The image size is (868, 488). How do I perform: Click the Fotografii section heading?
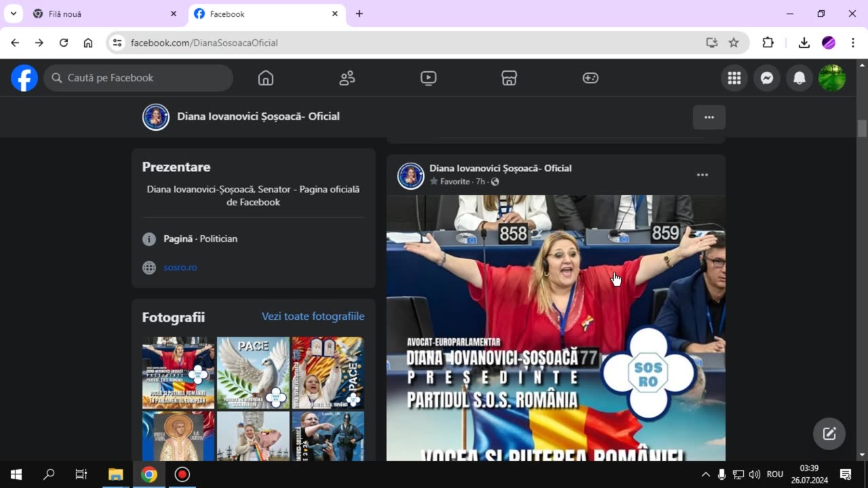(174, 317)
